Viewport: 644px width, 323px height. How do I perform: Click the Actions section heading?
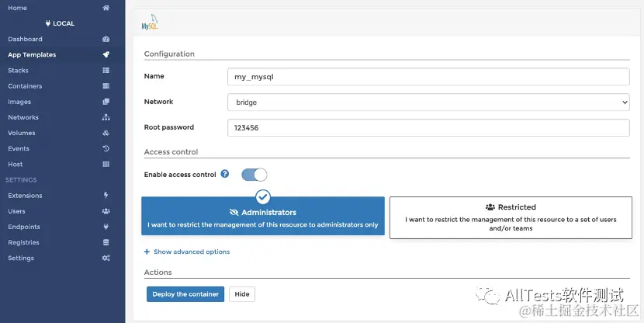158,272
